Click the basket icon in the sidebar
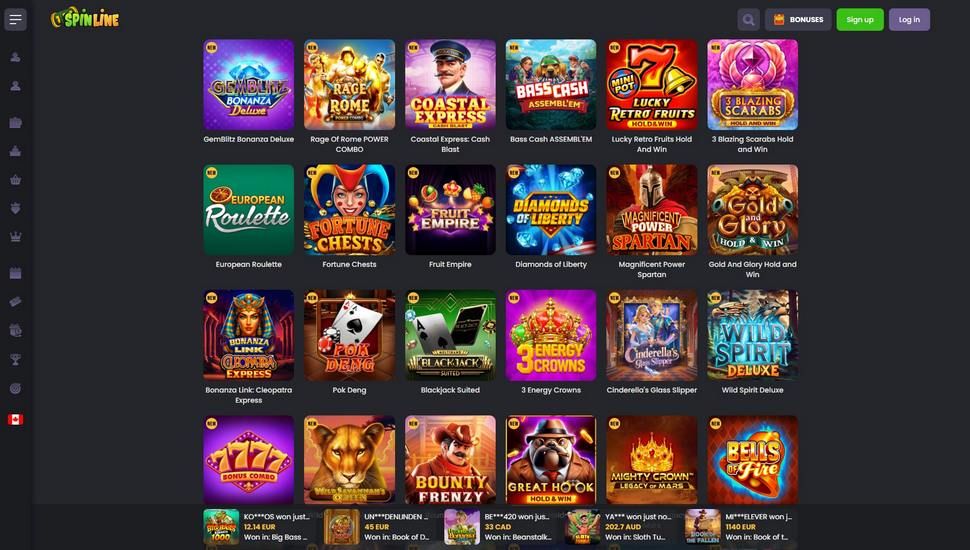970x550 pixels. (15, 180)
